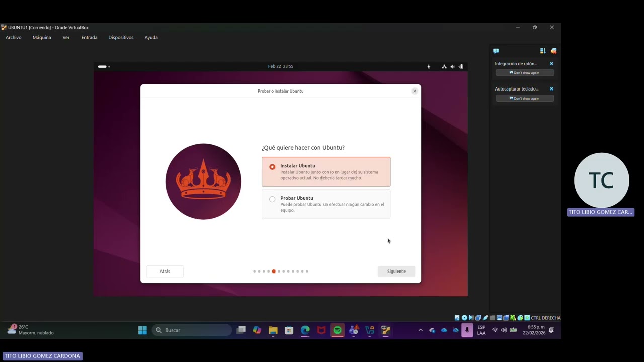Expand hidden system tray icons chevron

click(x=420, y=330)
